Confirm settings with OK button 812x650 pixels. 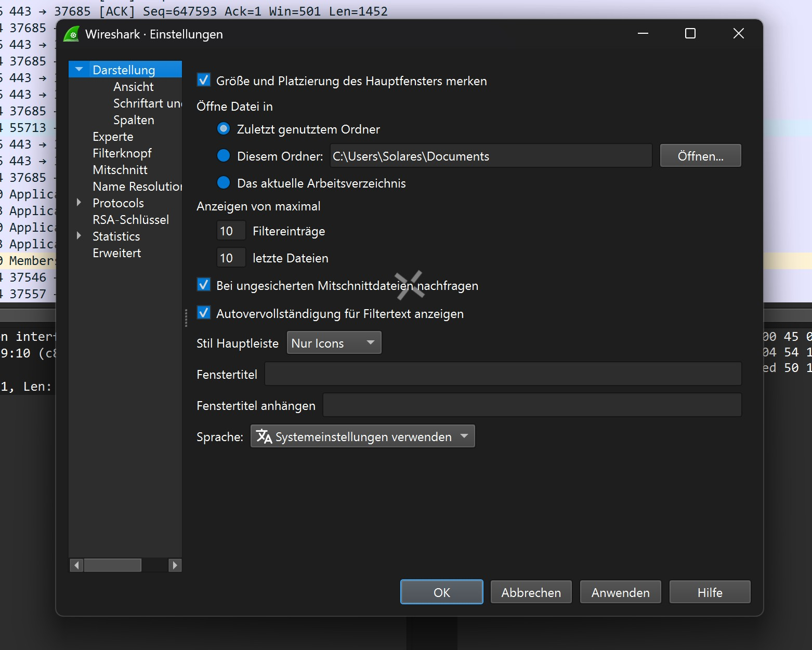pos(442,592)
